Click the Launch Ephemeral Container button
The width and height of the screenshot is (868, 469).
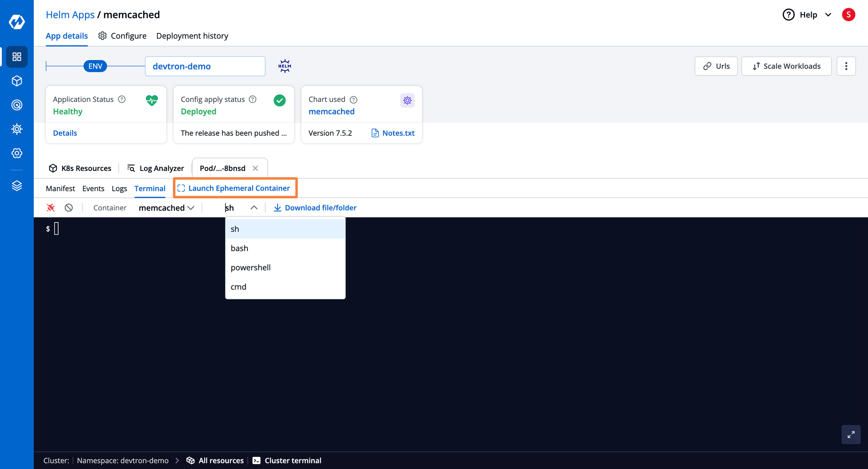(234, 188)
